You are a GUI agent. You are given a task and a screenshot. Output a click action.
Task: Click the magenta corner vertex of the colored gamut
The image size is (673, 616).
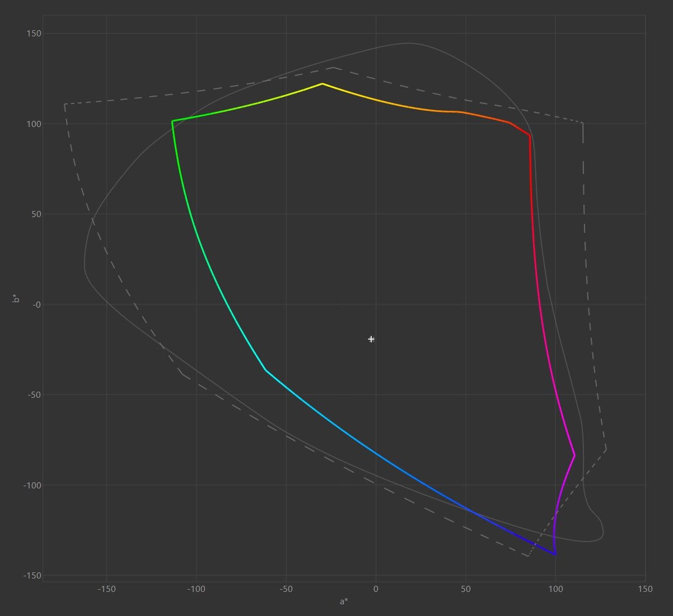point(574,455)
